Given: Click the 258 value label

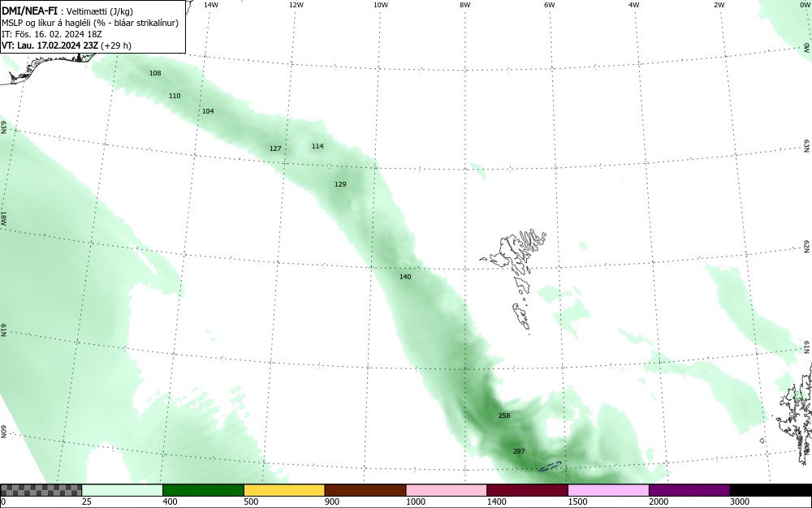Looking at the screenshot, I should 504,415.
